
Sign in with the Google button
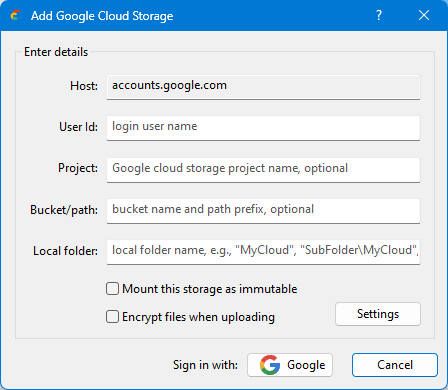pos(290,365)
